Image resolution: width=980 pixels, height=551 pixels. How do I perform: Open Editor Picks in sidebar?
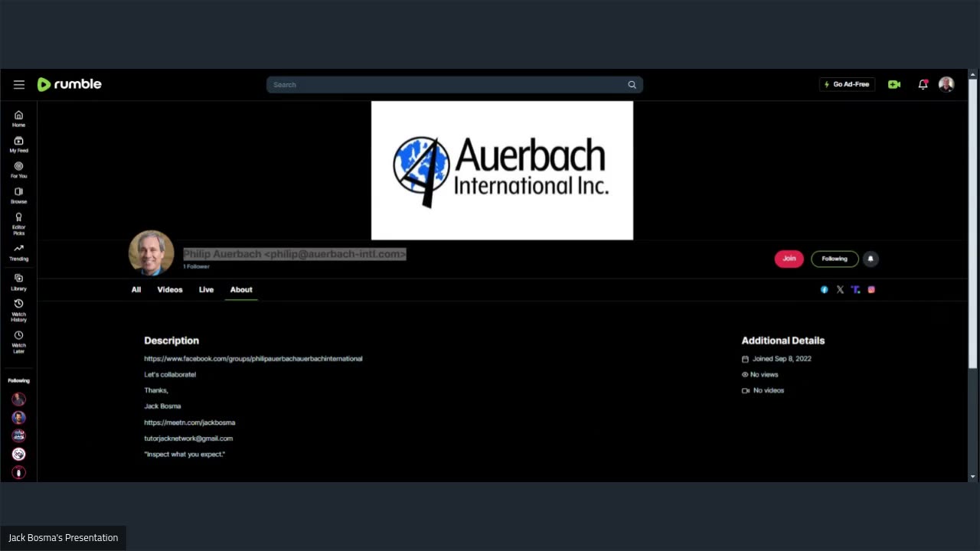(x=18, y=224)
